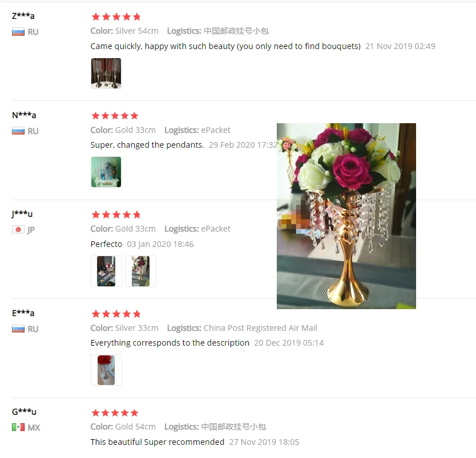Click 'Everything corresponds to the description' review
The image size is (476, 458).
170,343
